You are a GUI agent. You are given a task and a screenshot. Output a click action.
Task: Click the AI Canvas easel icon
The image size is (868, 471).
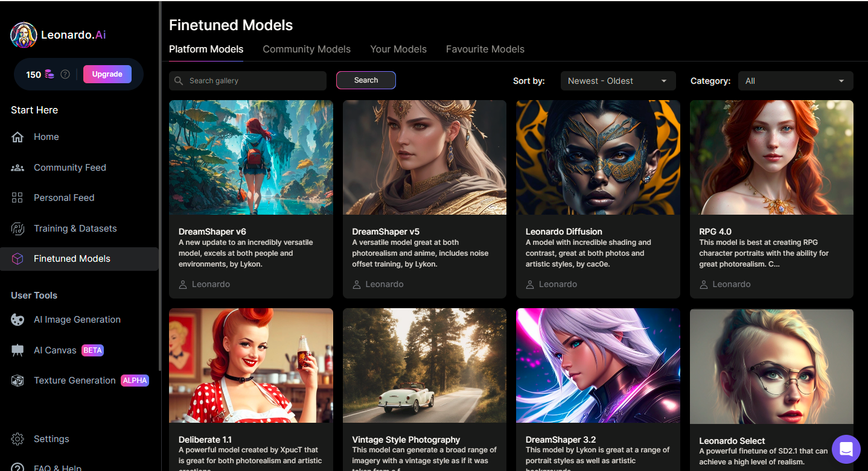pos(18,350)
